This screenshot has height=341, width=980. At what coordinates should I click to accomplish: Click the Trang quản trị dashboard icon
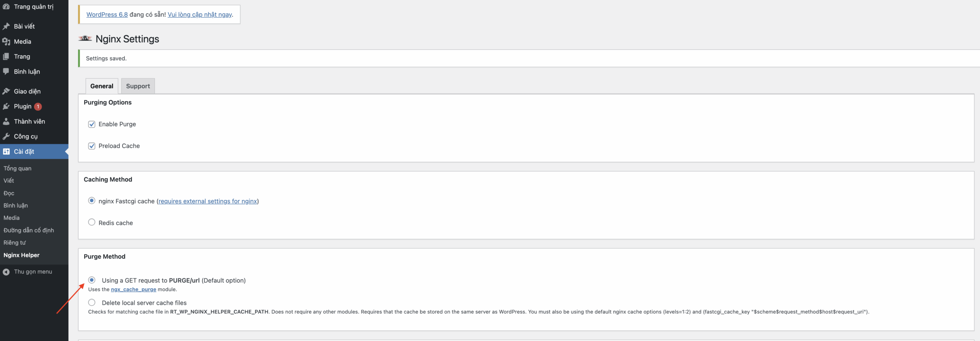[x=6, y=7]
